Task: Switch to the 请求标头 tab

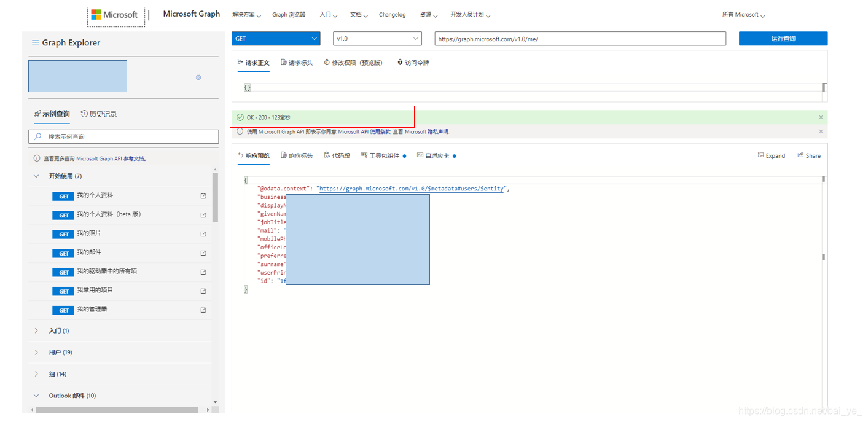Action: (297, 63)
